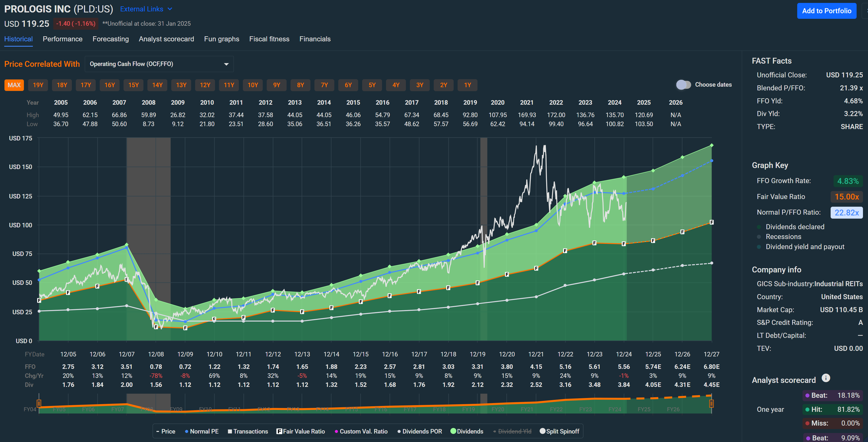Toggle the Dividends area shading

point(467,431)
